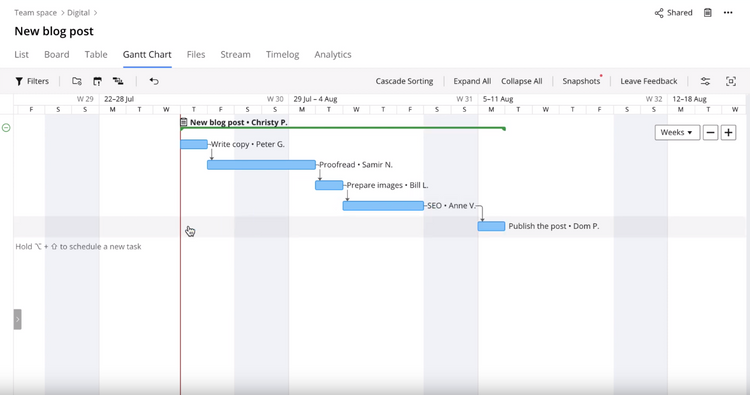Select the Prepare images task bar
The image size is (750, 395).
(x=329, y=185)
